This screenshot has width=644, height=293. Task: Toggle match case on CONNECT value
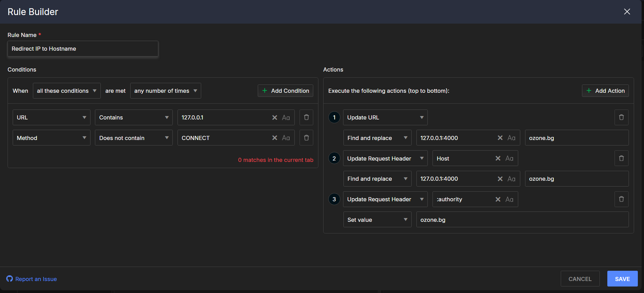click(x=286, y=138)
